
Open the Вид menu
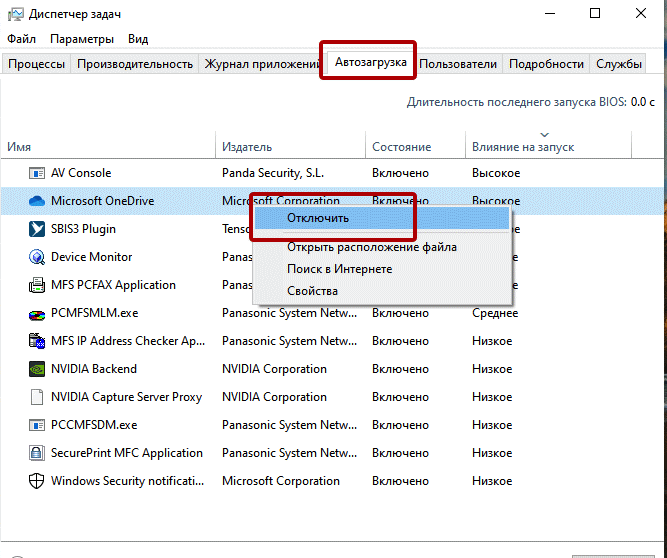(138, 39)
